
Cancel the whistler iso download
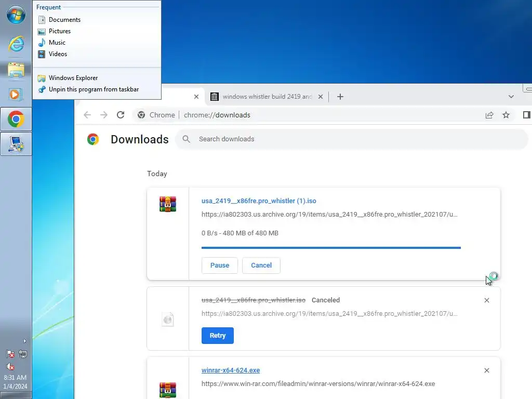(261, 265)
